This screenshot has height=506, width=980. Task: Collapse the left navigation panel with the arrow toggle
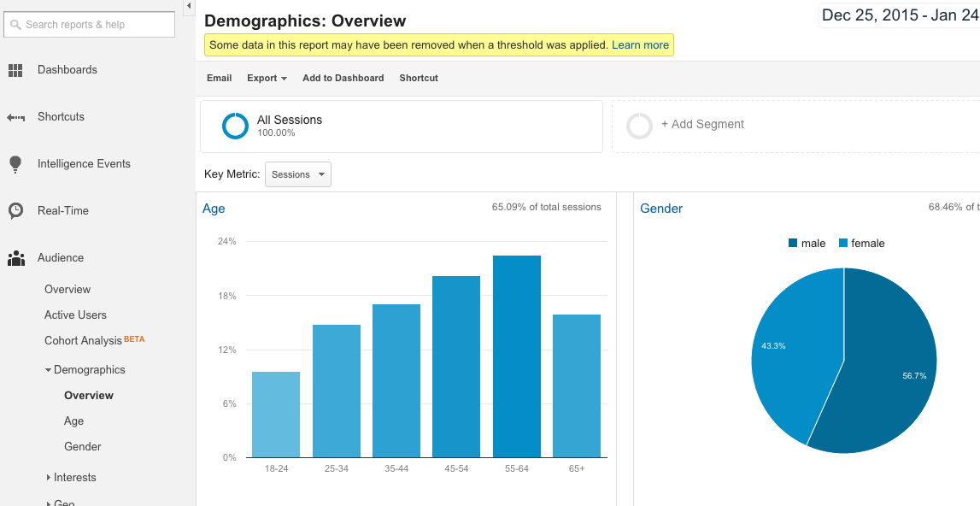point(188,6)
